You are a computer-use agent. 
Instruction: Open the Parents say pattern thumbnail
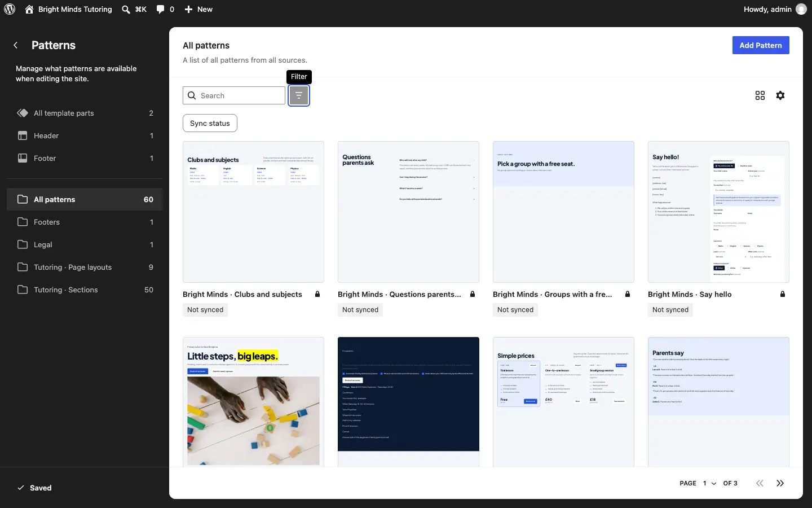[718, 402]
